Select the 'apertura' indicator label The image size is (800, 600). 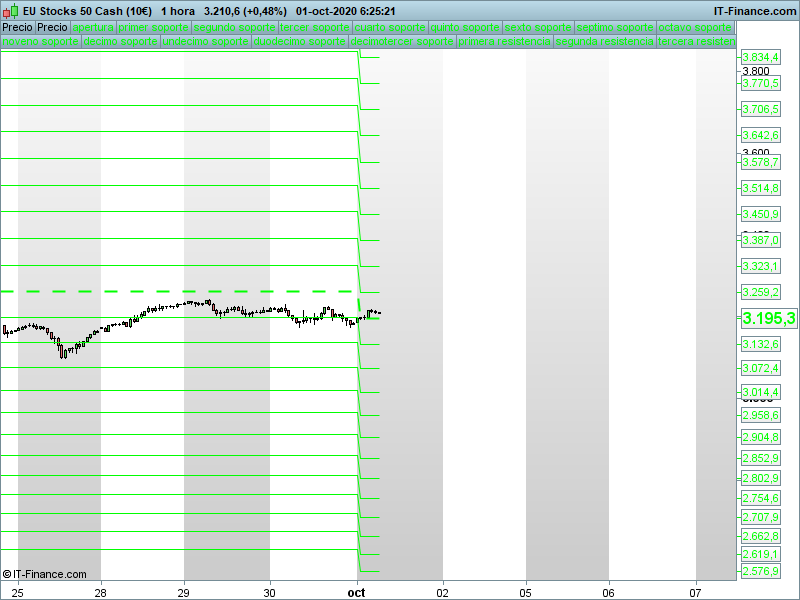tap(93, 27)
